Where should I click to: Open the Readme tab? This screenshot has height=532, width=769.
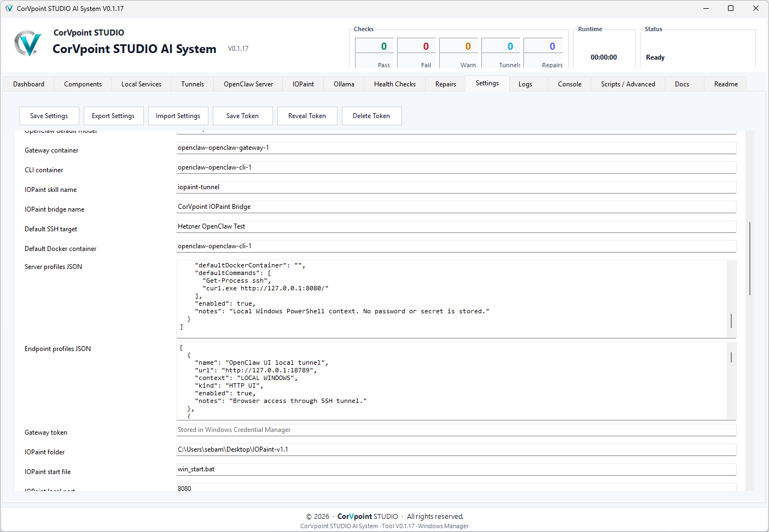726,84
